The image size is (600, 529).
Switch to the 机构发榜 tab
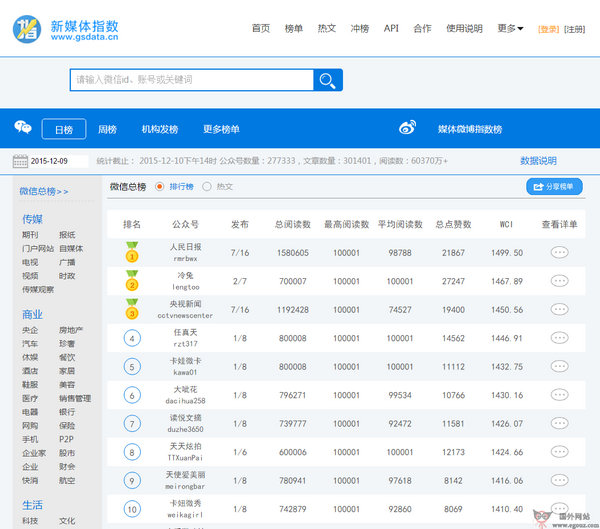pos(160,129)
